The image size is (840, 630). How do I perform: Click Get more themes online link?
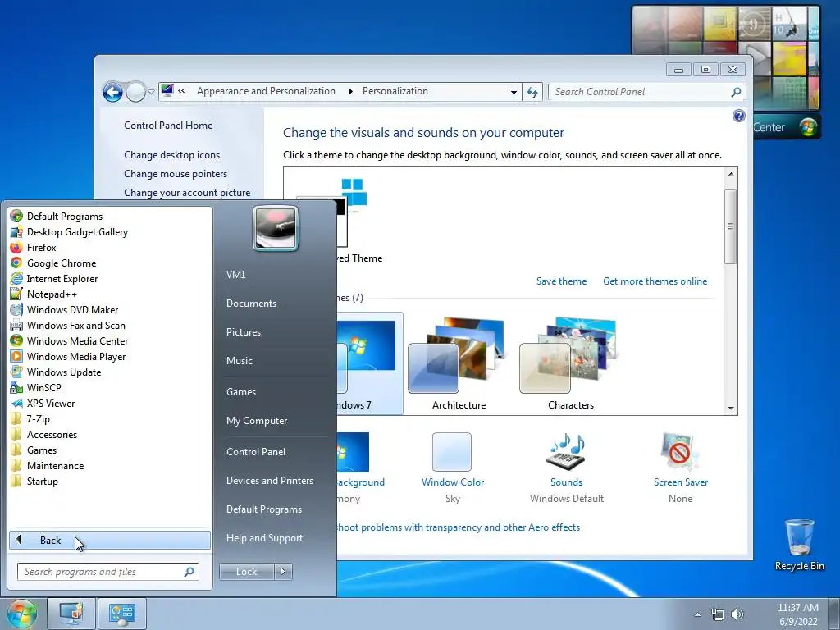655,281
